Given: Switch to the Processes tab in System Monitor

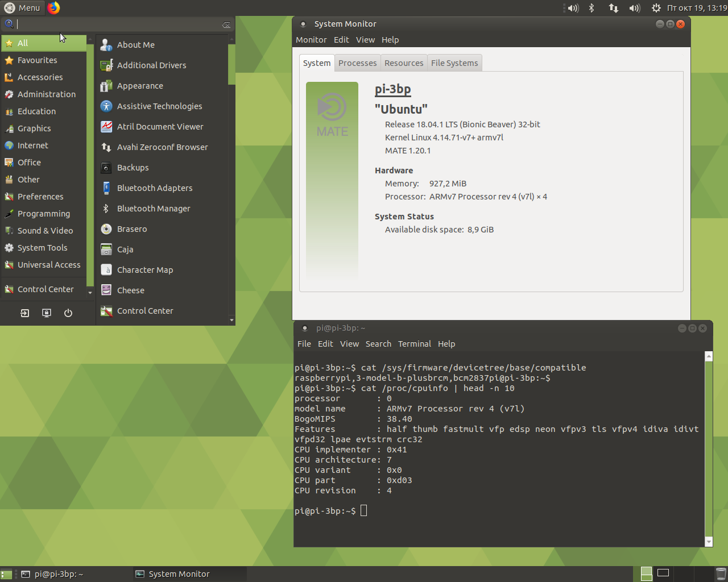Looking at the screenshot, I should pos(357,63).
